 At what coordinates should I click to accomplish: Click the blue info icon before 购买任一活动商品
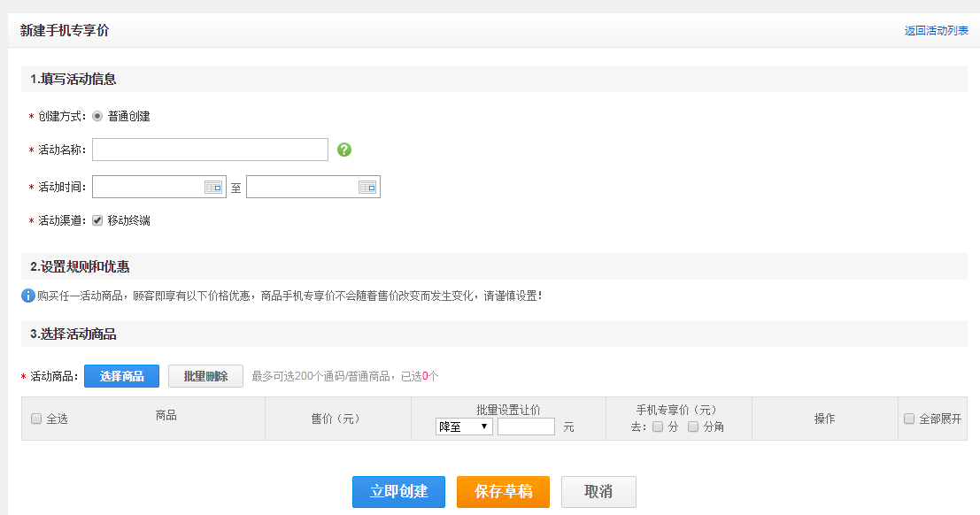(28, 296)
